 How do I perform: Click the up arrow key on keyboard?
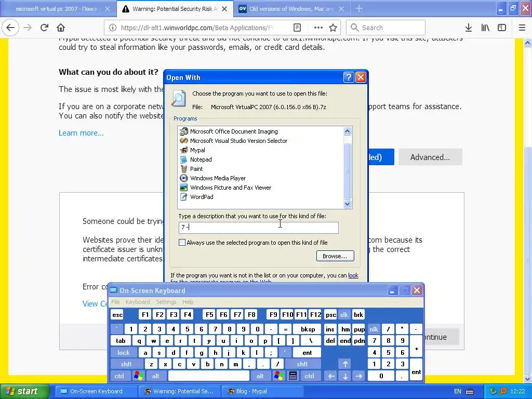(x=345, y=364)
